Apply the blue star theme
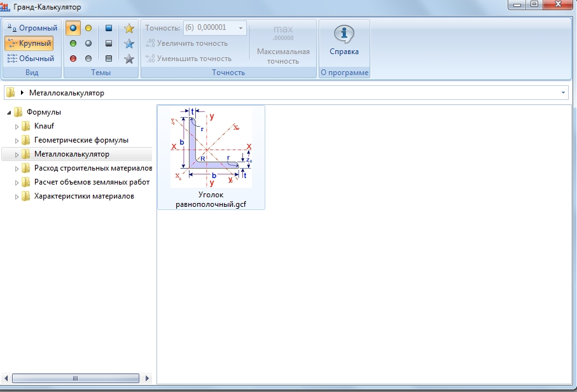577x392 pixels. click(x=129, y=44)
